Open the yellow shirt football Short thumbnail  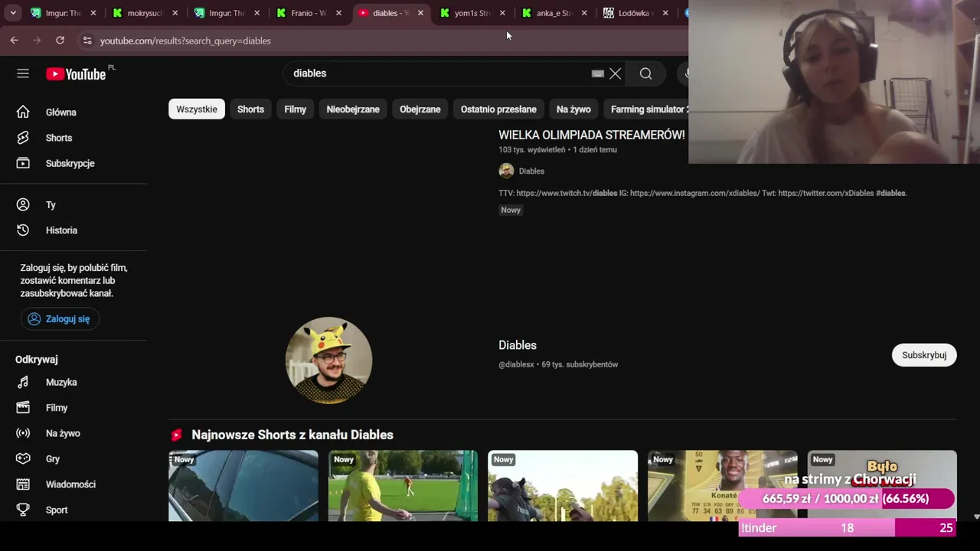point(403,486)
